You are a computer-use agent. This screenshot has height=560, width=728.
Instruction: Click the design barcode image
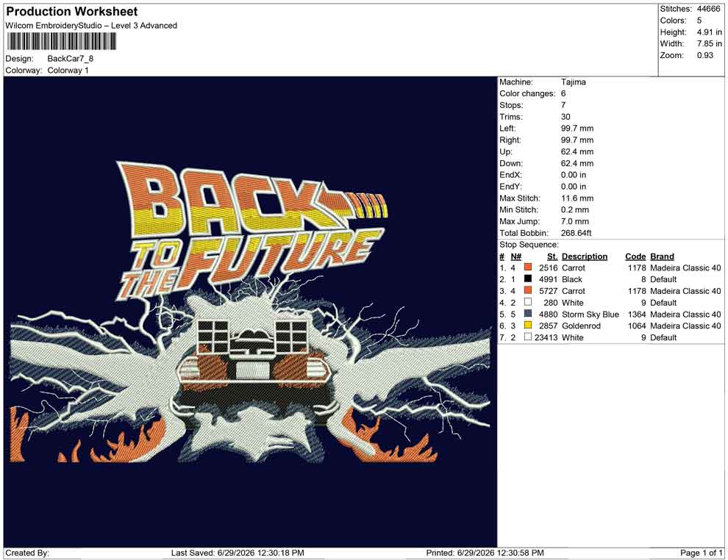point(61,42)
